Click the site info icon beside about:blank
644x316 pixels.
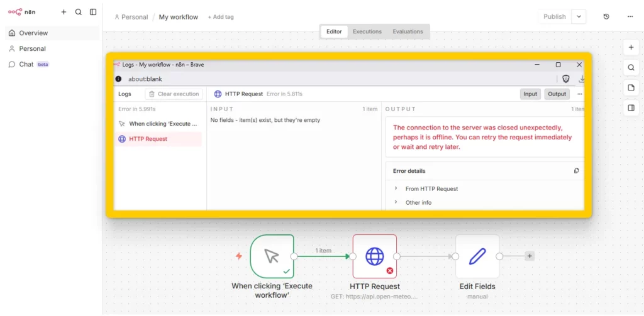pos(118,79)
